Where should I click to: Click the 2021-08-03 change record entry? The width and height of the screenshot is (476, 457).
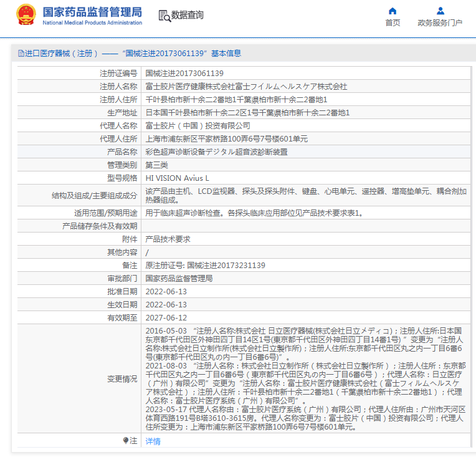click(305, 383)
